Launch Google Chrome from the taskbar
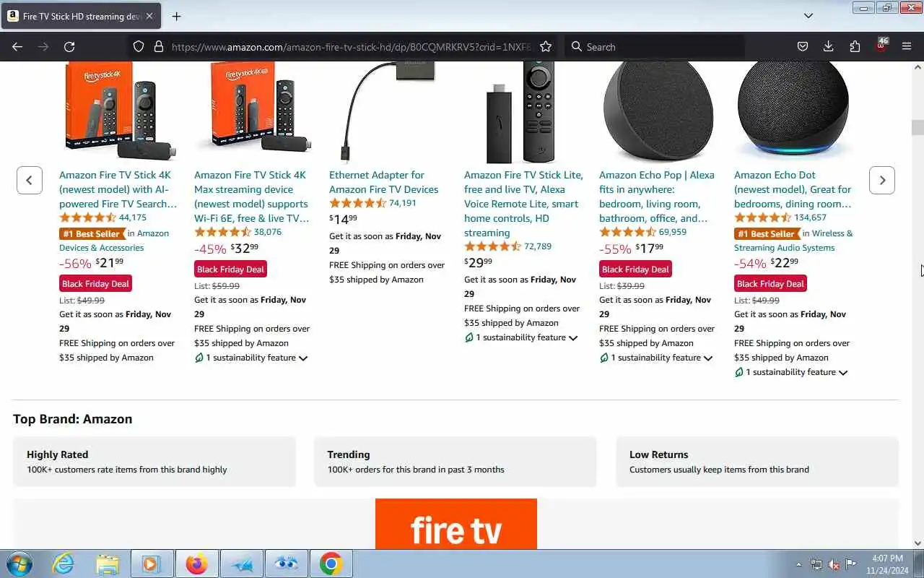The height and width of the screenshot is (578, 924). [x=331, y=564]
